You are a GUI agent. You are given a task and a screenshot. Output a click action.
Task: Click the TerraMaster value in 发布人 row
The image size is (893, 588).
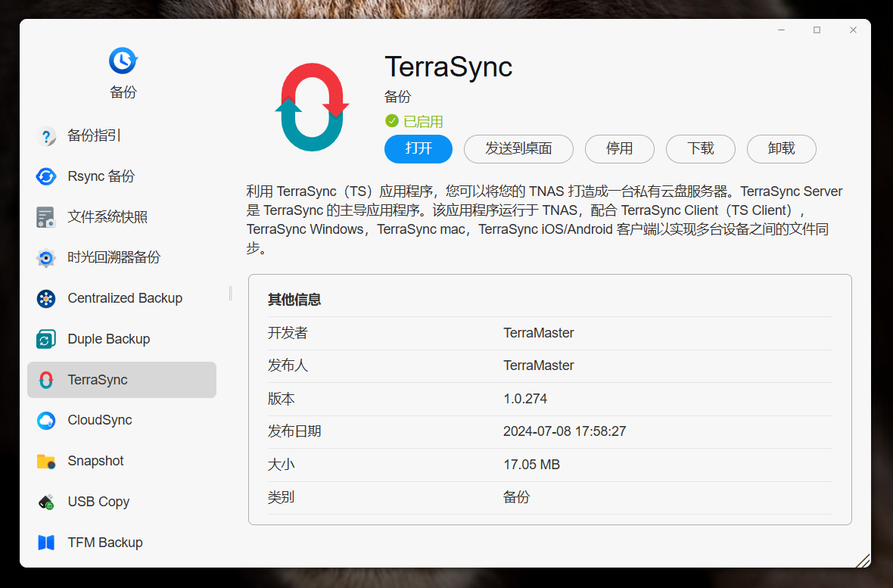pyautogui.click(x=538, y=366)
